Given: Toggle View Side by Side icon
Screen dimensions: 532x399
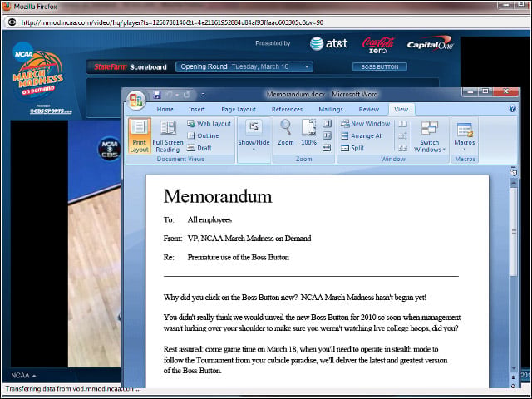Looking at the screenshot, I should (x=402, y=124).
